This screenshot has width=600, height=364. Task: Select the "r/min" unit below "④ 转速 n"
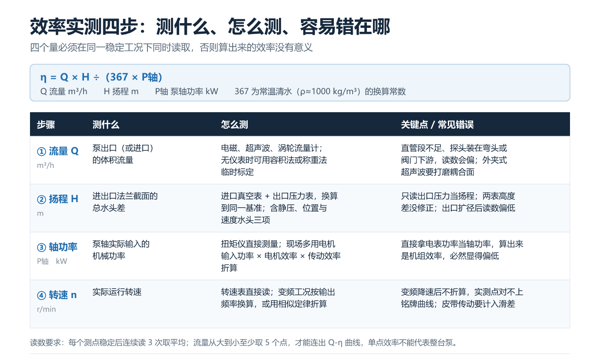coord(46,309)
